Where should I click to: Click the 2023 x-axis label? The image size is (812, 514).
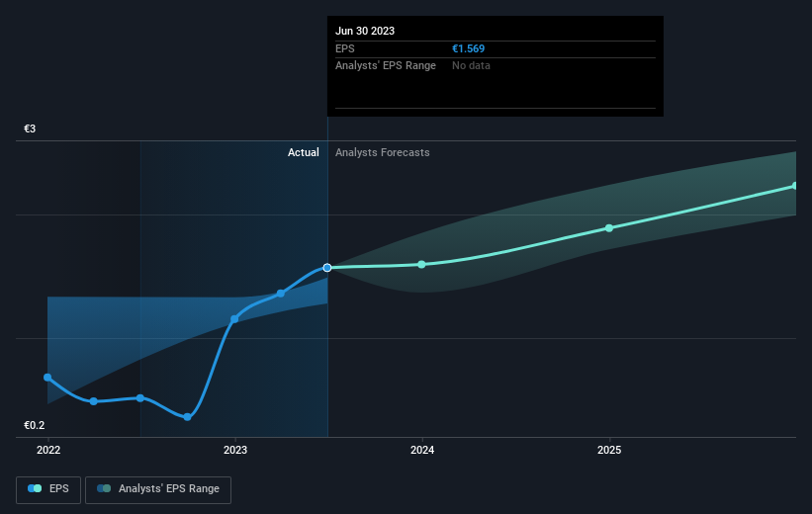pyautogui.click(x=235, y=450)
